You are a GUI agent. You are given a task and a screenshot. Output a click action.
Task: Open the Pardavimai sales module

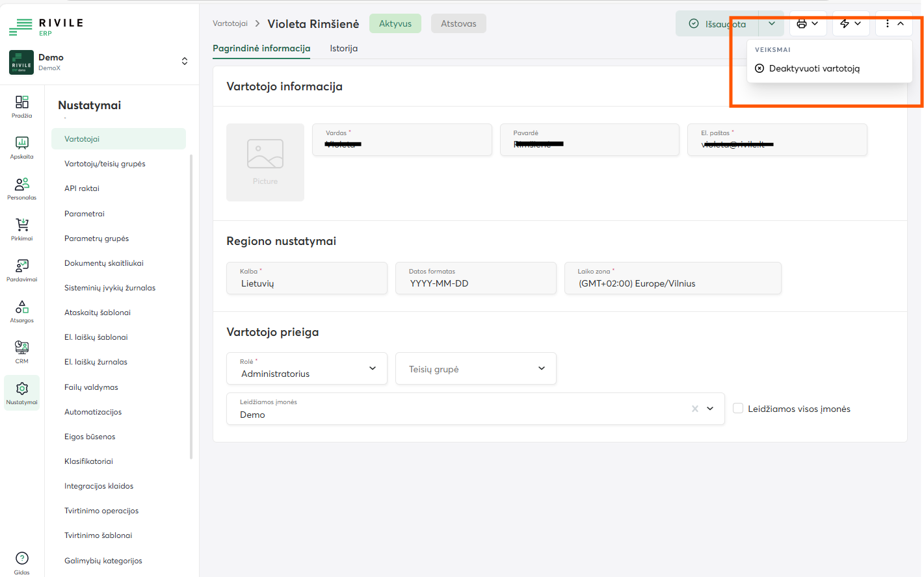[21, 270]
